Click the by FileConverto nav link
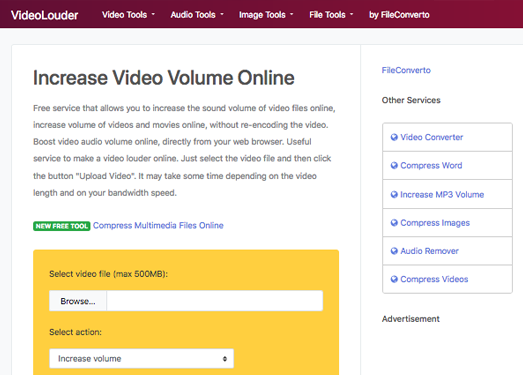This screenshot has width=523, height=375. point(399,15)
